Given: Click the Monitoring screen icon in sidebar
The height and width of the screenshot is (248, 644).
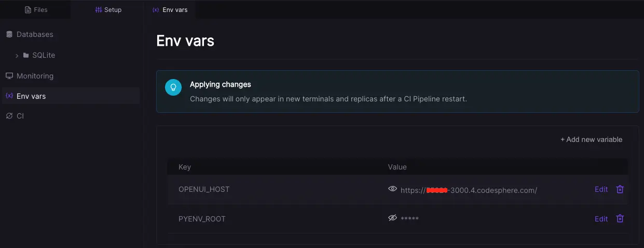Looking at the screenshot, I should 9,76.
